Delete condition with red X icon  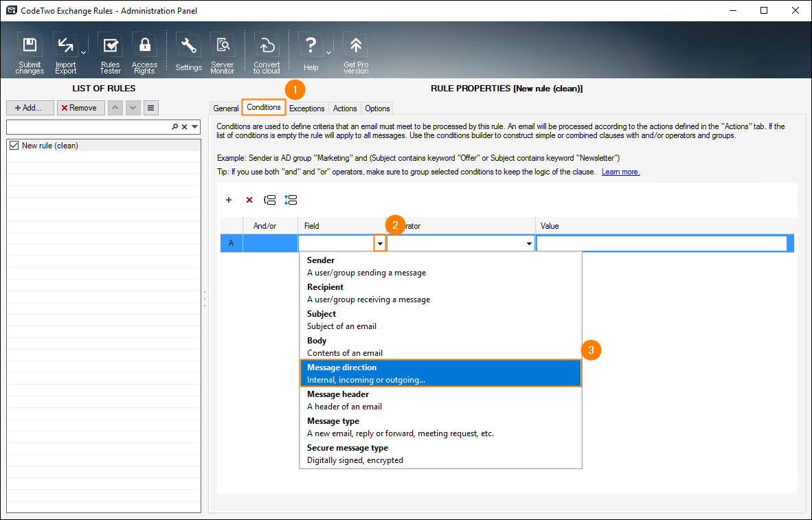click(249, 200)
